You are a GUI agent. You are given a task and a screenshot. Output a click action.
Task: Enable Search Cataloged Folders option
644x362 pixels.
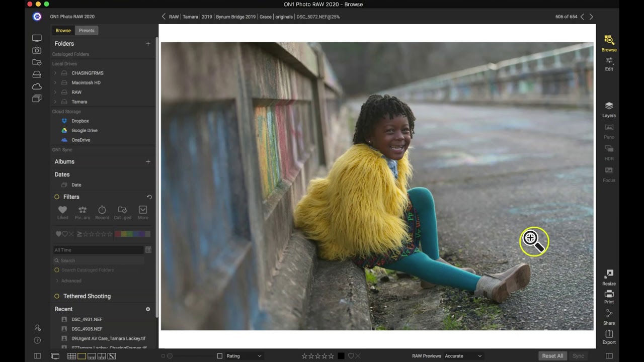[57, 270]
